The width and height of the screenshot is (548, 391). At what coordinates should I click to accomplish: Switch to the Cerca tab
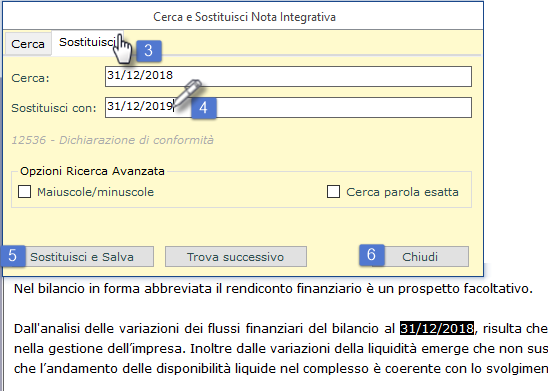coord(28,44)
